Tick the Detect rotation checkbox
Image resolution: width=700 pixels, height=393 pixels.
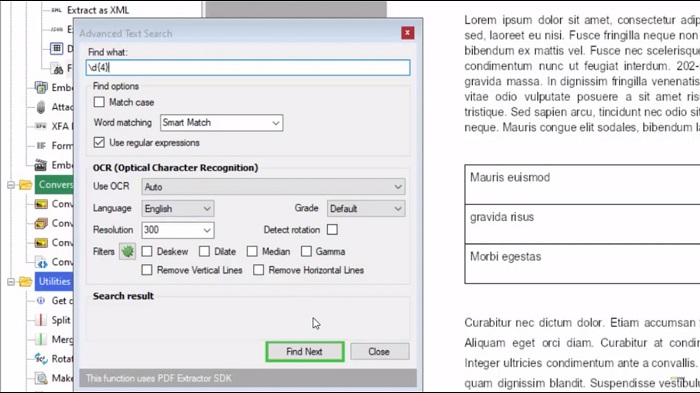332,230
